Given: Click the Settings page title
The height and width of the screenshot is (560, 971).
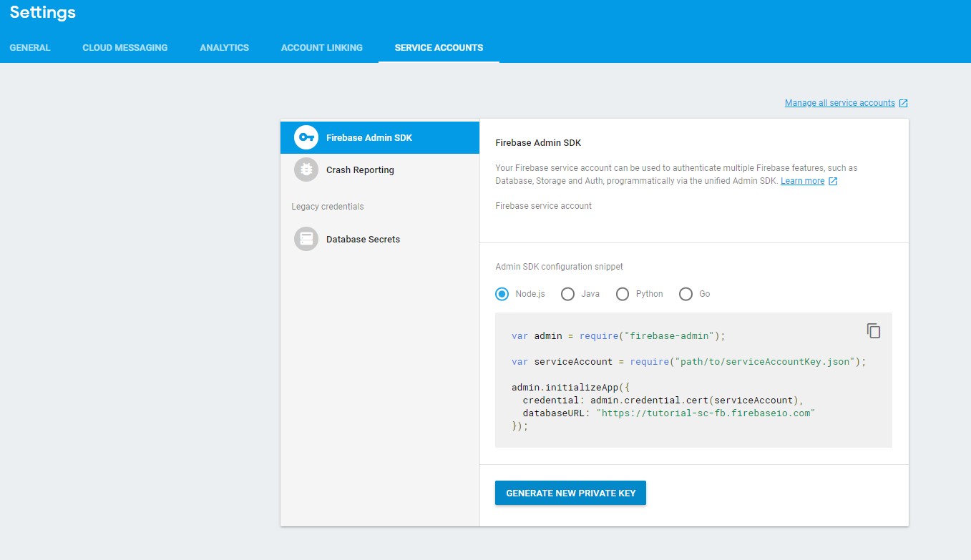Looking at the screenshot, I should pos(43,12).
